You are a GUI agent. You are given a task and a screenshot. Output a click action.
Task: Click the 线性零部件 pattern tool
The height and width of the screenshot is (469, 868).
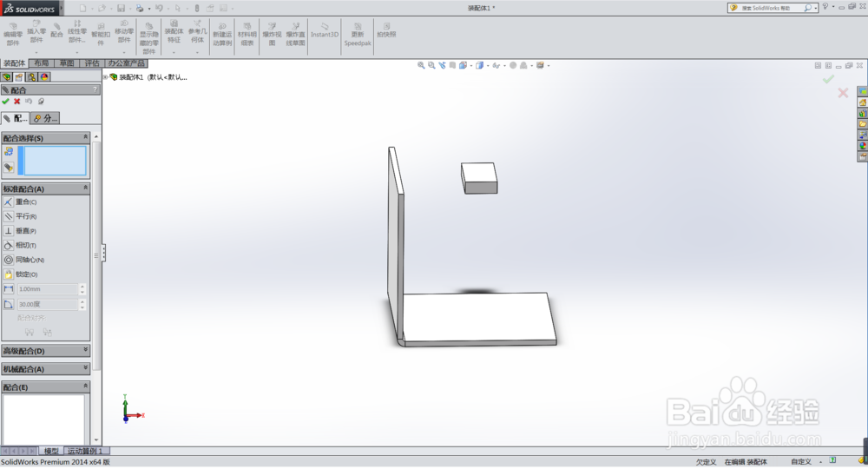(x=77, y=31)
